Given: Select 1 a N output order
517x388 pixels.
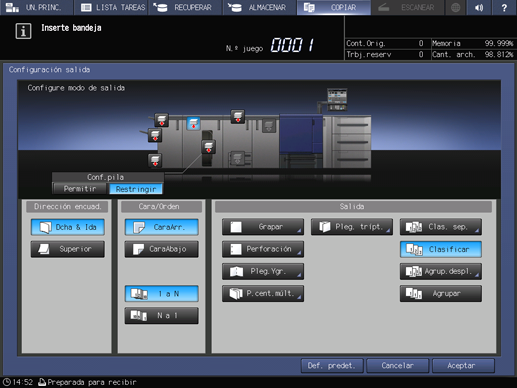Looking at the screenshot, I should (162, 294).
